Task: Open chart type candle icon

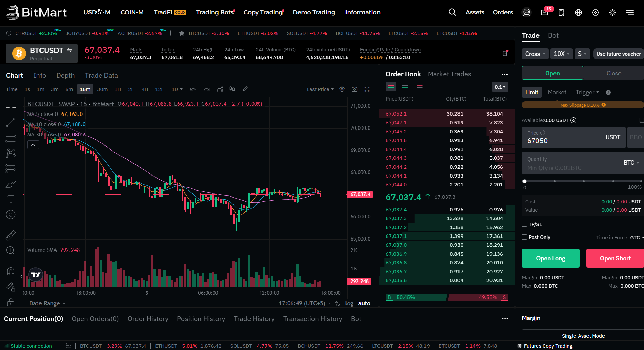Action: pyautogui.click(x=232, y=89)
